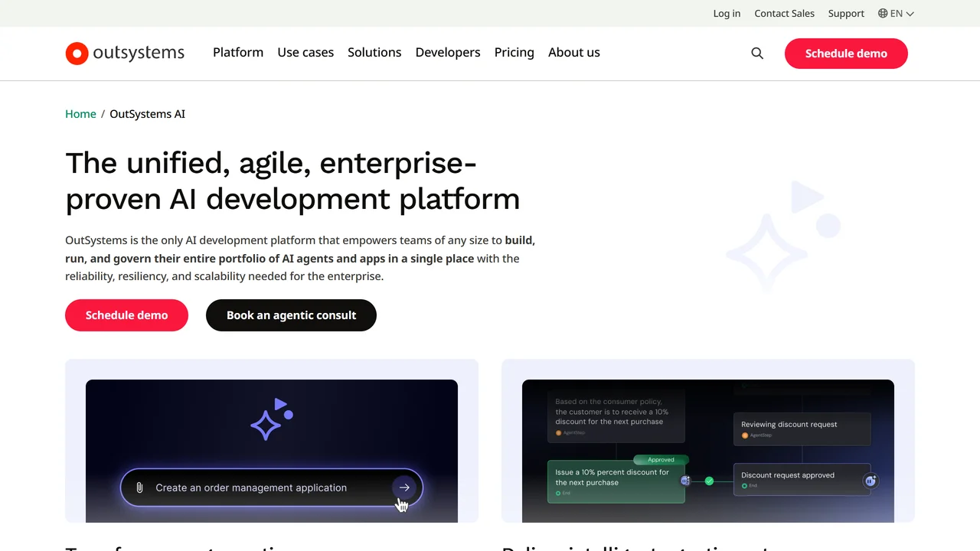The height and width of the screenshot is (551, 980).
Task: Click the agent icon beside Discount request approved
Action: 870,481
